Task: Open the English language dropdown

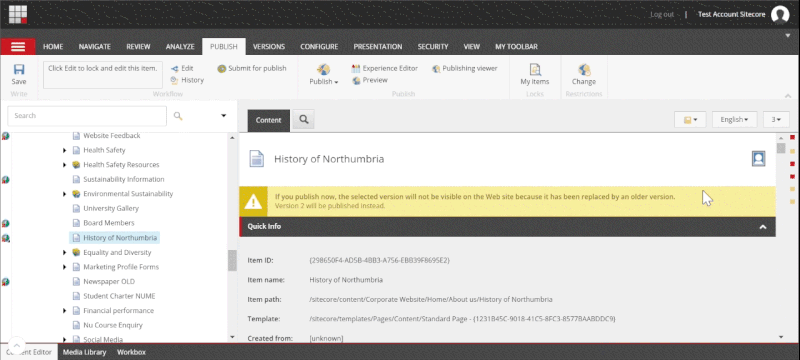Action: (x=734, y=120)
